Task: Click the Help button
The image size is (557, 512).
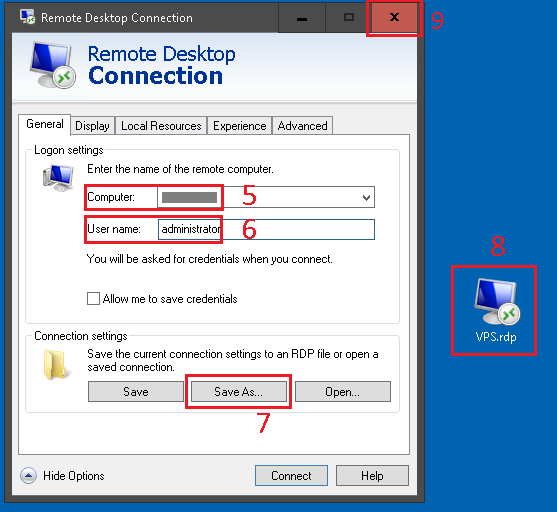Action: (x=372, y=475)
